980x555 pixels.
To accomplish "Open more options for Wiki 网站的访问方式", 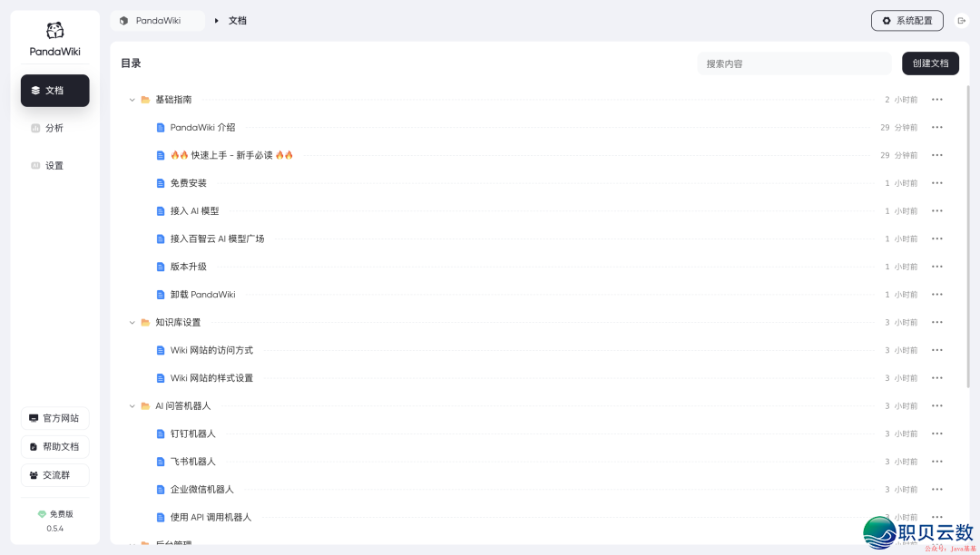I will click(x=936, y=350).
